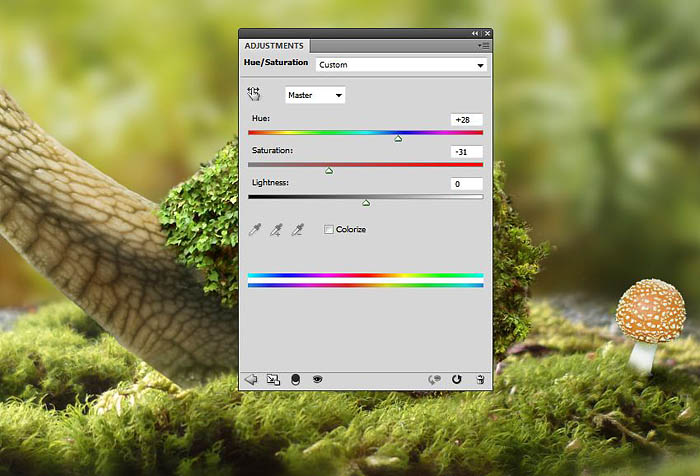This screenshot has width=700, height=476.
Task: Click the Saturation slider handle
Action: [x=329, y=171]
